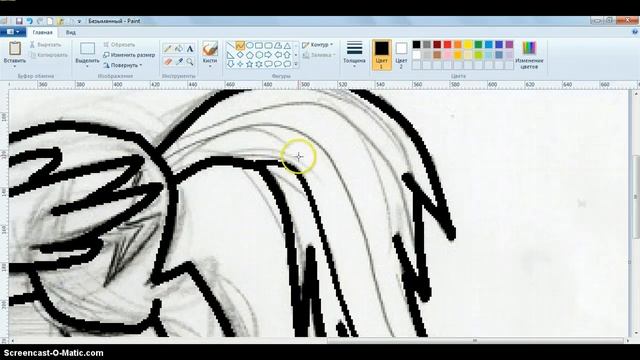Open the Paint application menu button
The height and width of the screenshot is (360, 640).
(x=13, y=32)
